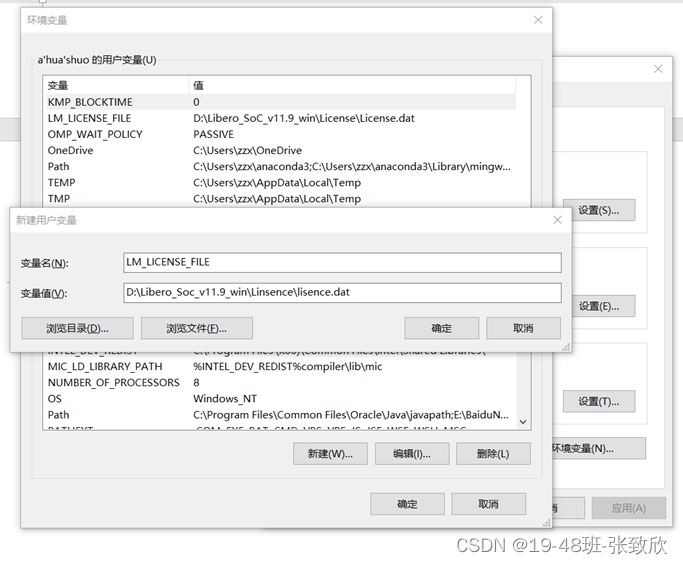Select the TEMP user variable row

(281, 182)
